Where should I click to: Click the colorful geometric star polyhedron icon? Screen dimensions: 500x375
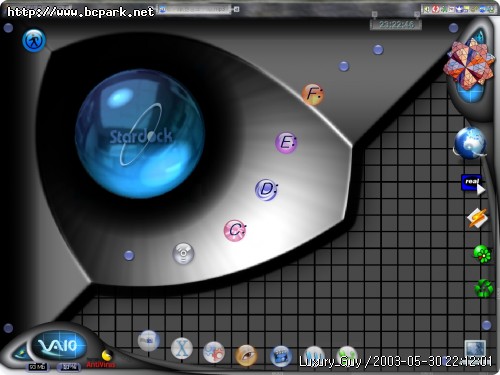pos(469,64)
